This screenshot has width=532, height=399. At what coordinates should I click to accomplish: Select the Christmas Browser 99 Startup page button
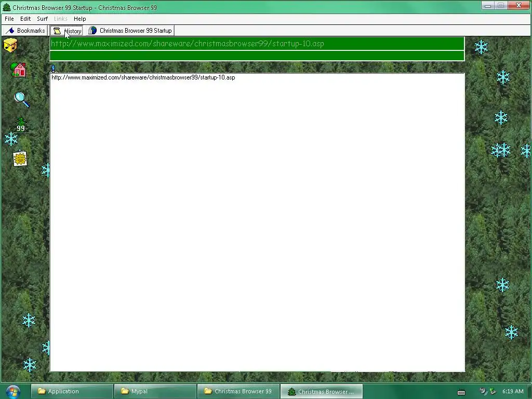click(130, 31)
